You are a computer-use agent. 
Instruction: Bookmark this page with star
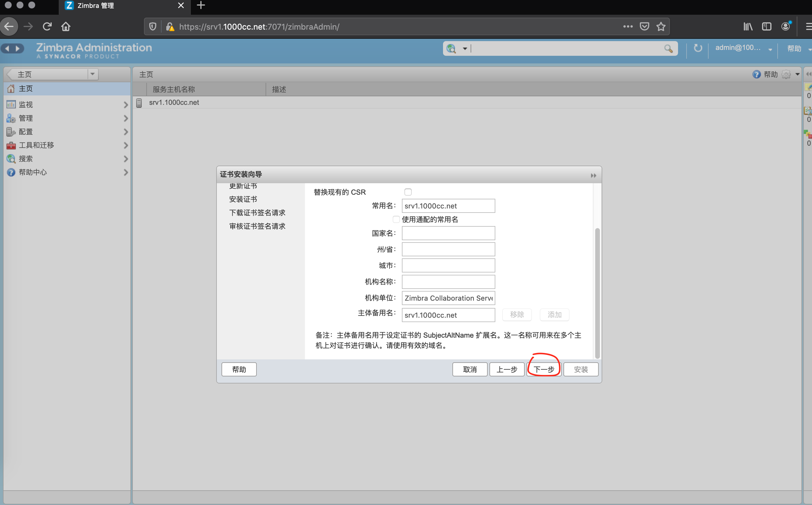click(x=661, y=26)
